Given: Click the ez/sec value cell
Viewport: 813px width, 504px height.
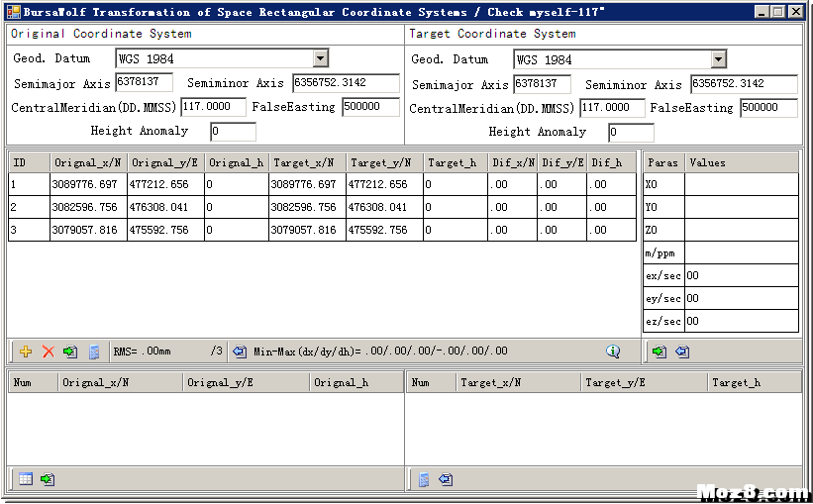Looking at the screenshot, I should 742,322.
